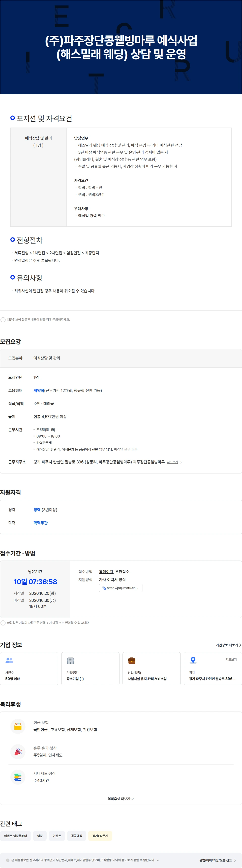Click arrow next to work address map link

(181, 462)
